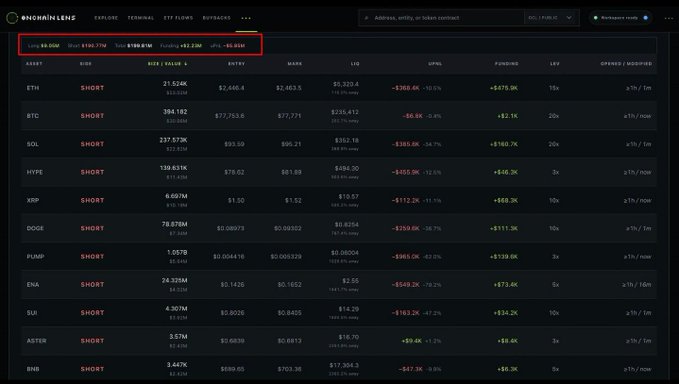
Task: Click mark price $703.36 in BNB row
Action: click(290, 369)
